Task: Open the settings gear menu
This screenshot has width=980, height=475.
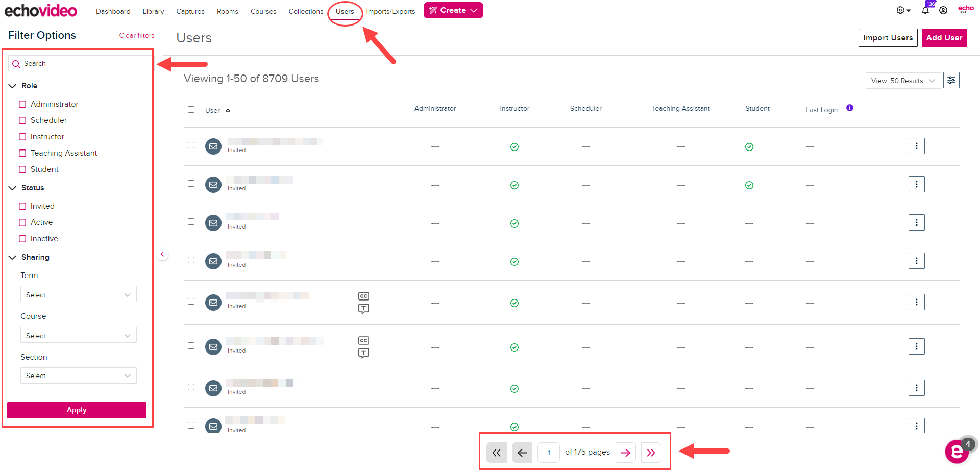Action: (903, 10)
